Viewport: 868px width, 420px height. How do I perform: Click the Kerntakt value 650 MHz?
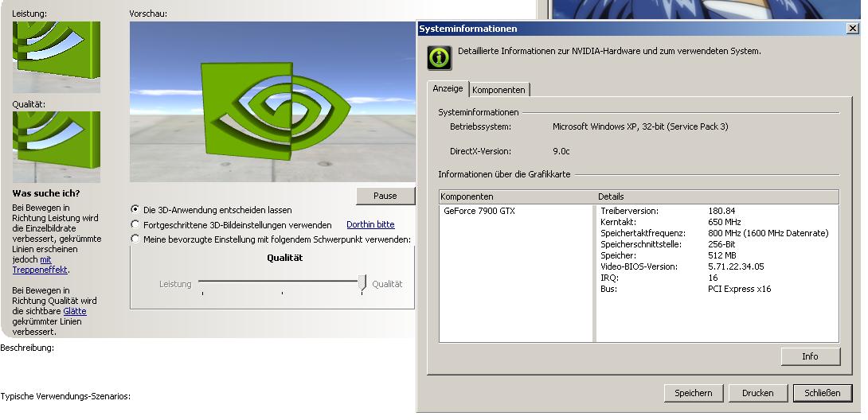(x=725, y=222)
